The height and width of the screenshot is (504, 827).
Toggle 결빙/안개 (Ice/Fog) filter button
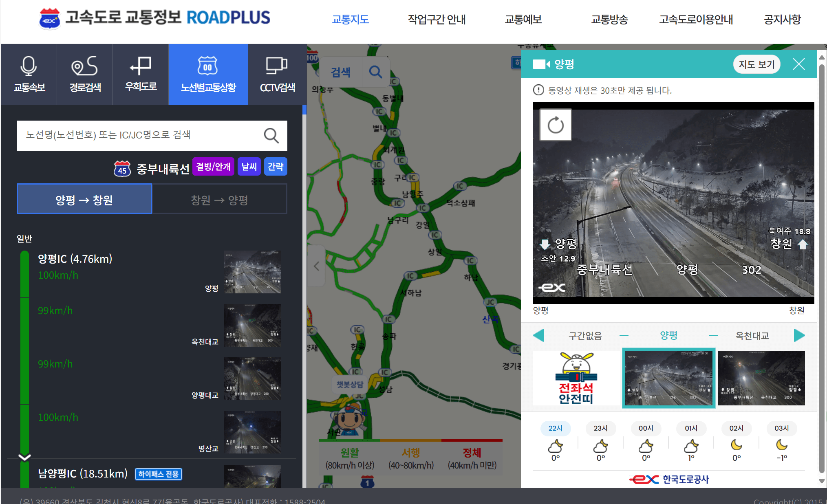pyautogui.click(x=214, y=166)
